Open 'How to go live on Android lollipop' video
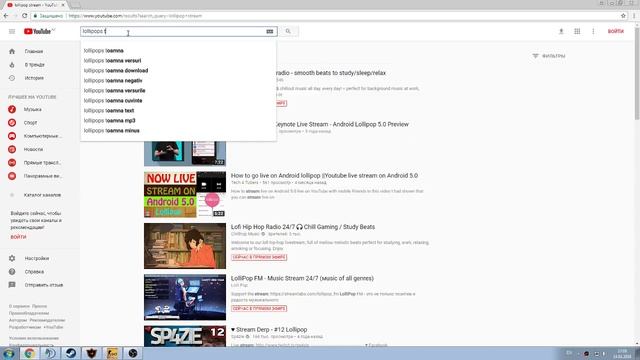 324,176
